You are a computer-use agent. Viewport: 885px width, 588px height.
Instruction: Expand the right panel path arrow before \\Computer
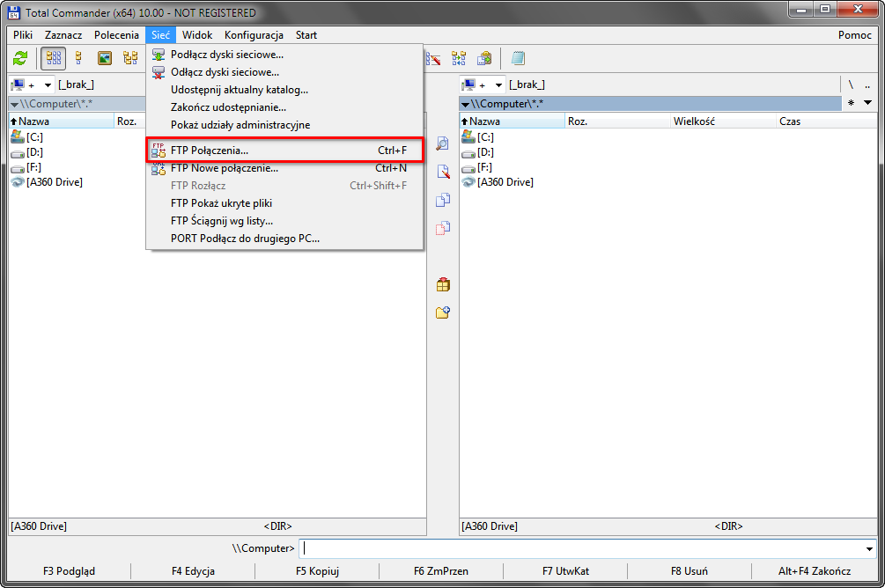465,105
